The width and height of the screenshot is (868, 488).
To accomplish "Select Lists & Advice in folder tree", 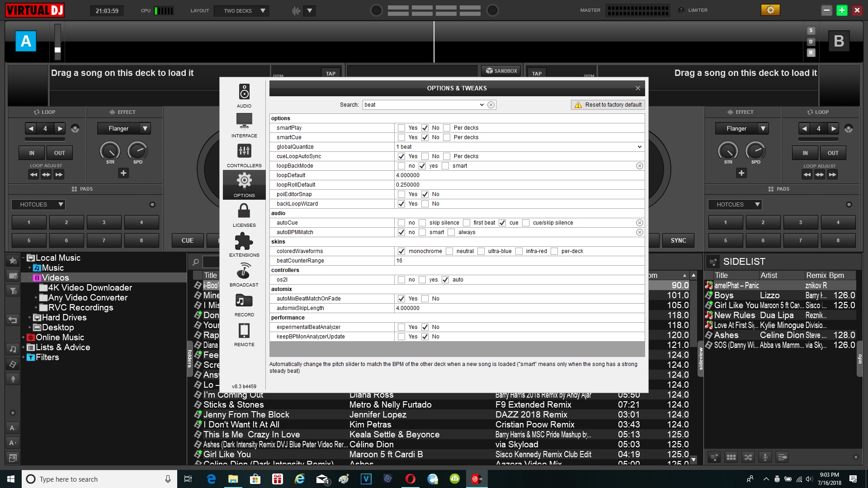I will [62, 347].
